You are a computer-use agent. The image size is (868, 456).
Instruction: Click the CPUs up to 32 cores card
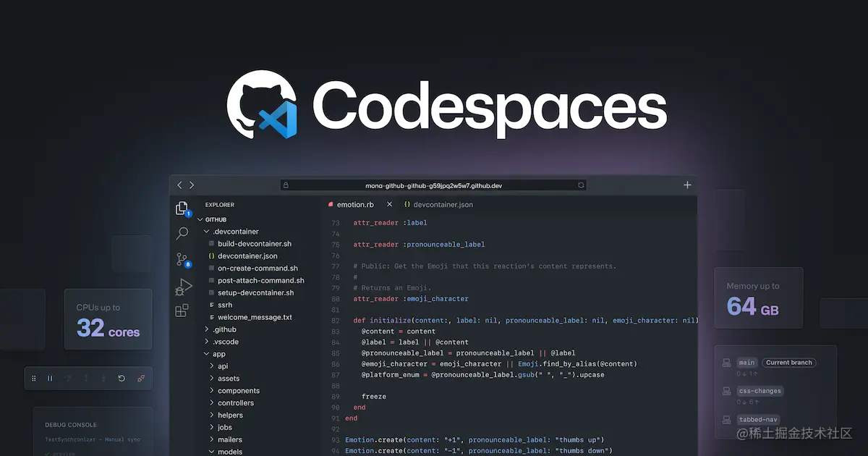click(108, 319)
